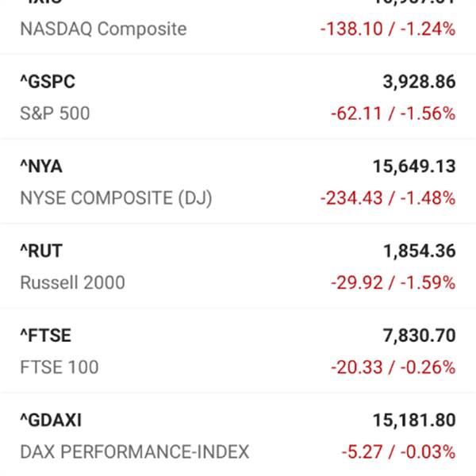Select the ^GSPC ticker symbol
The height and width of the screenshot is (476, 476).
pyautogui.click(x=48, y=82)
